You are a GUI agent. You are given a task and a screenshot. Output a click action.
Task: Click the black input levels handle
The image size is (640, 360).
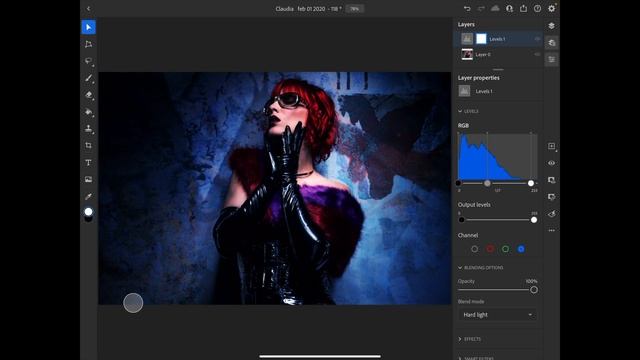point(458,183)
